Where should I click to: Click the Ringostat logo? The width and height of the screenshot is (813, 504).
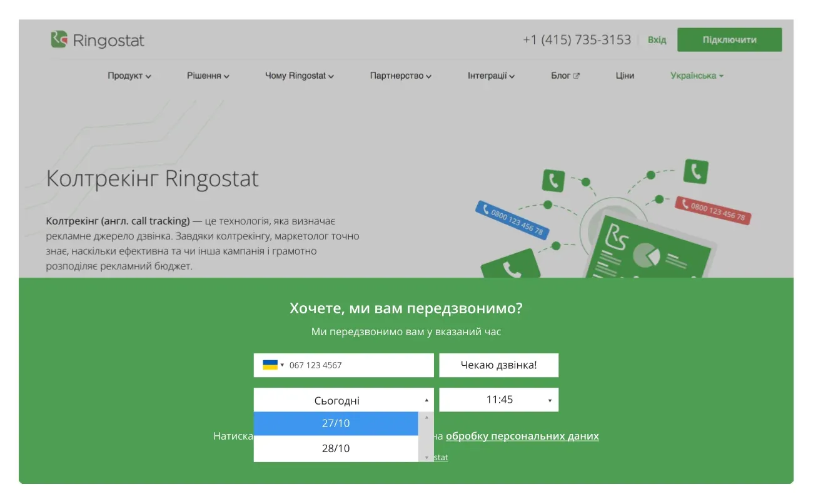coord(98,41)
